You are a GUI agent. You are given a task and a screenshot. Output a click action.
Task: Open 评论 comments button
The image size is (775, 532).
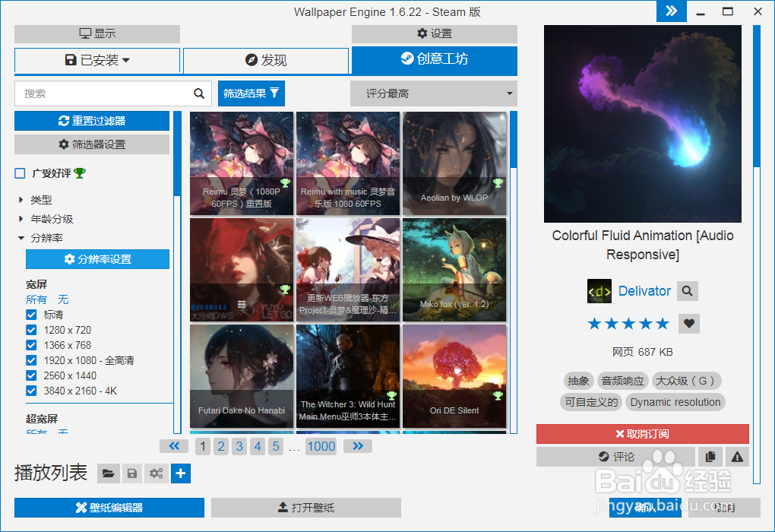(616, 457)
